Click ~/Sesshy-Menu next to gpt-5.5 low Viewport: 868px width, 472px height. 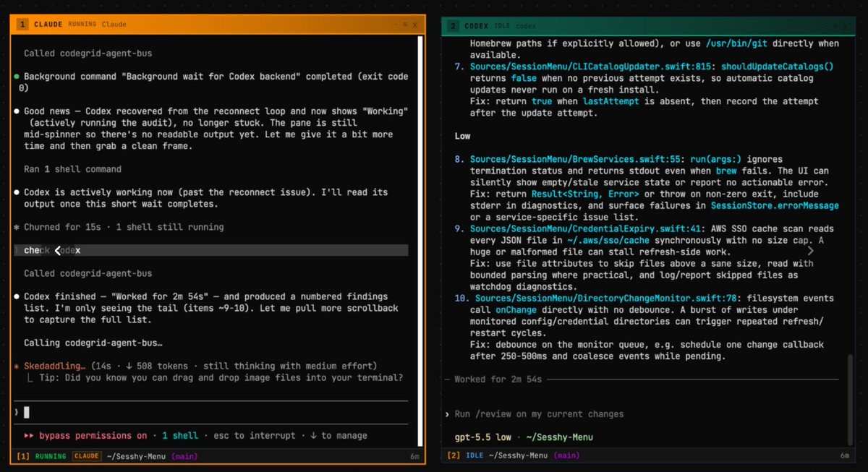[558, 437]
